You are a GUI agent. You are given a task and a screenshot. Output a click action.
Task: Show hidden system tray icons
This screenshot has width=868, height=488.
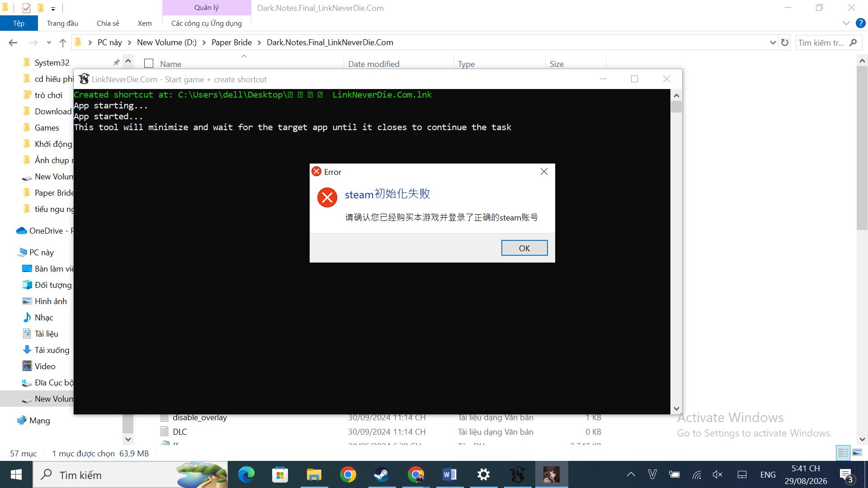click(631, 474)
